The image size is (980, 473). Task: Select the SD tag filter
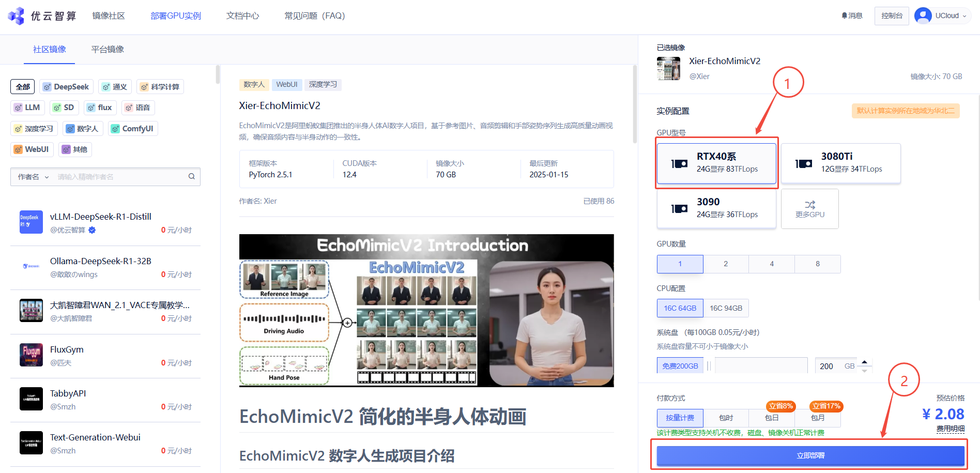[64, 108]
